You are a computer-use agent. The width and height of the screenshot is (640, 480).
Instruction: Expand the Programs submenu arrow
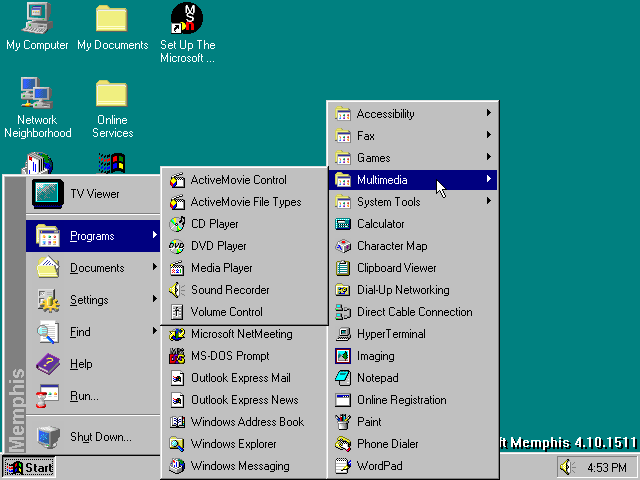pos(155,235)
